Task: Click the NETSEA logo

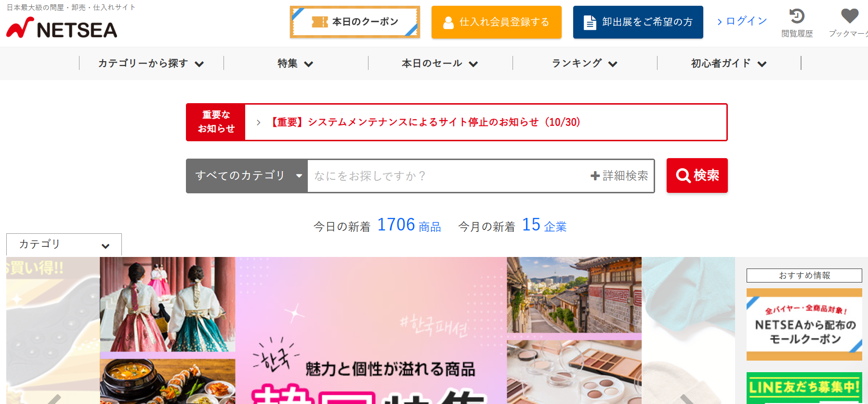Action: tap(62, 28)
